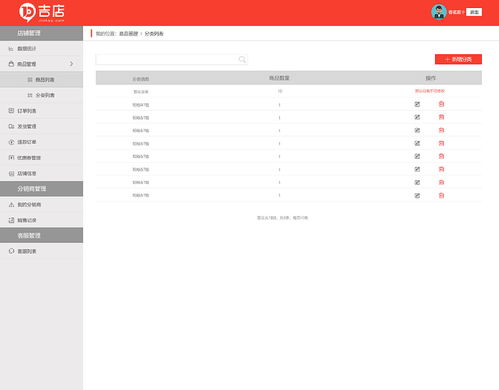
Task: Click the red 新增分类 add button
Action: [x=458, y=59]
